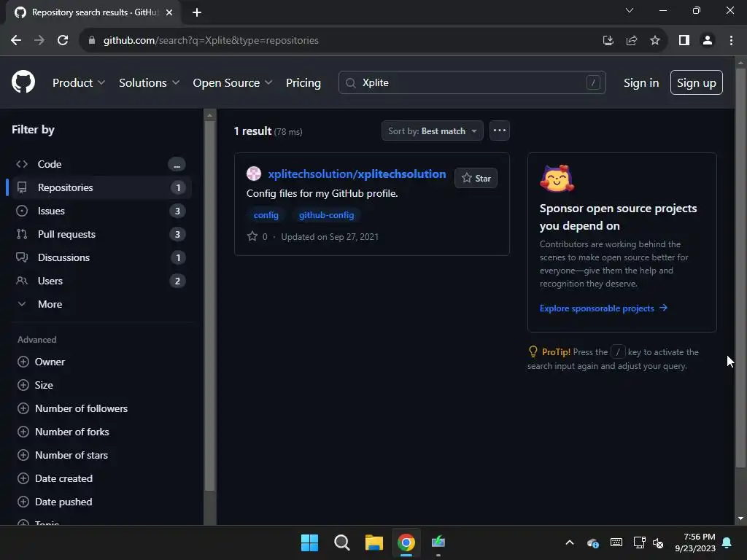Add advanced Owner filter
This screenshot has width=747, height=560.
(x=41, y=362)
